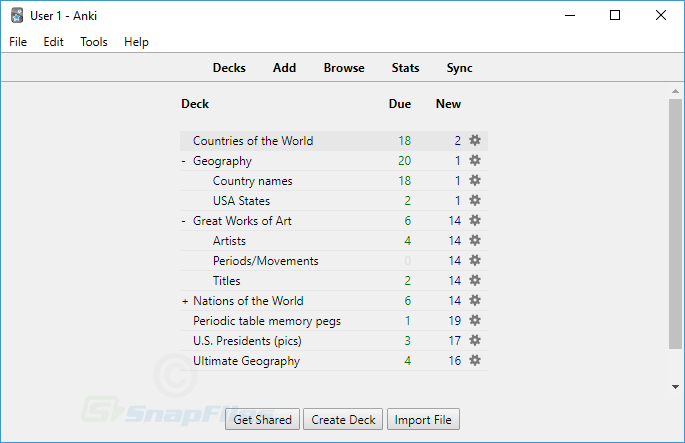The image size is (685, 443).
Task: Open options gear for Periodic table memory pegs
Action: 475,321
